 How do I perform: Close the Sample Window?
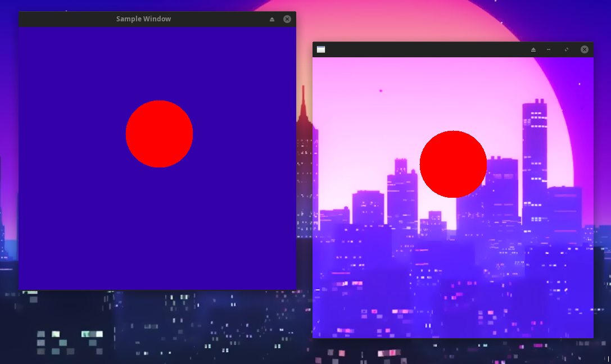pos(287,19)
